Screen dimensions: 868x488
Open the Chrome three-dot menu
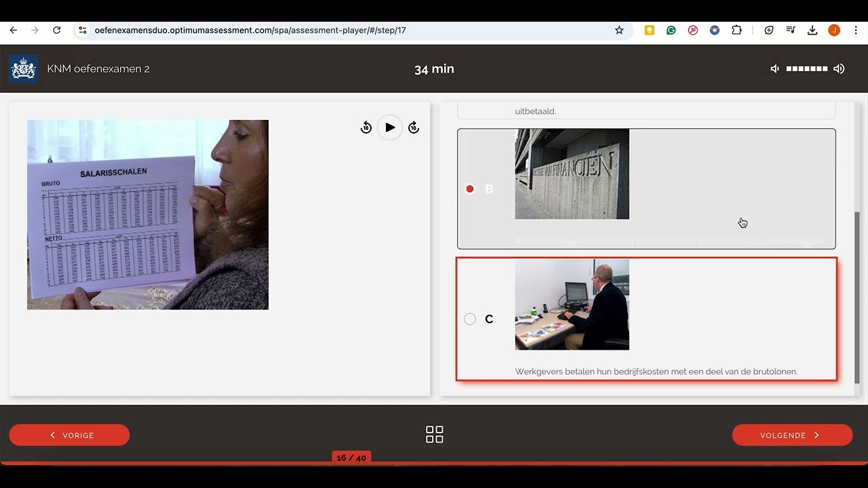tap(856, 30)
